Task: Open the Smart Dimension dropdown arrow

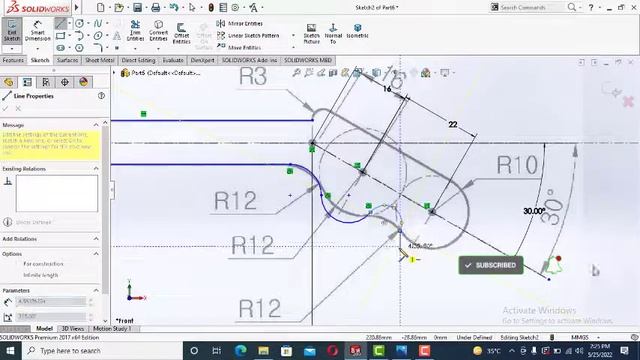Action: pos(38,49)
